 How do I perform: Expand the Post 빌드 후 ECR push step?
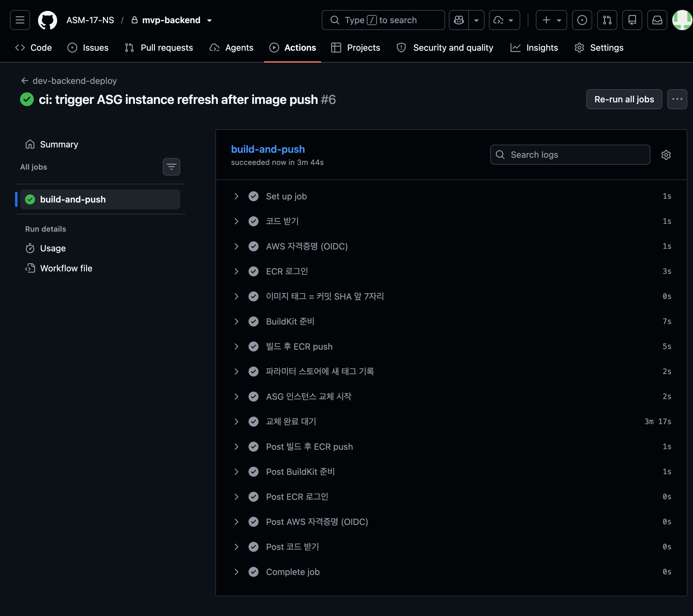(451, 447)
